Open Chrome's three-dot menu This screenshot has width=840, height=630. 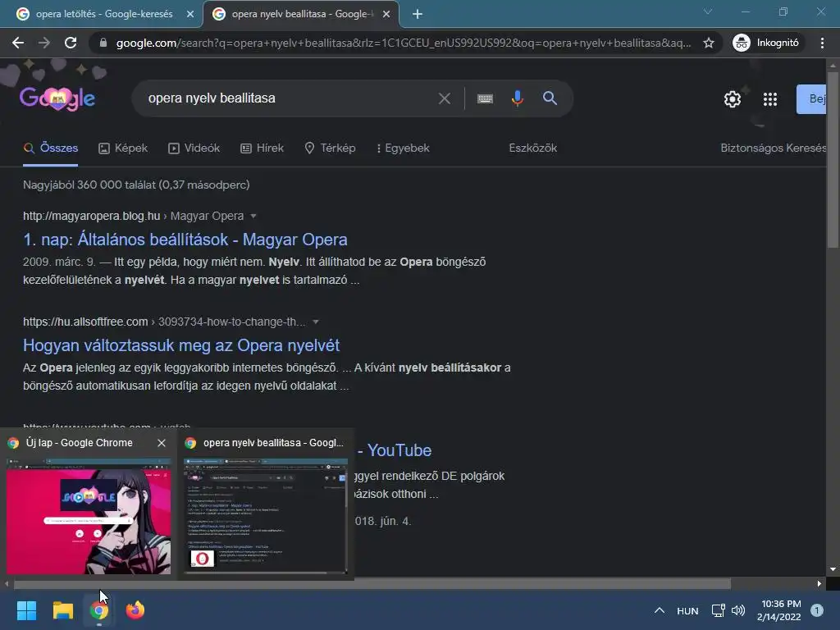(822, 43)
